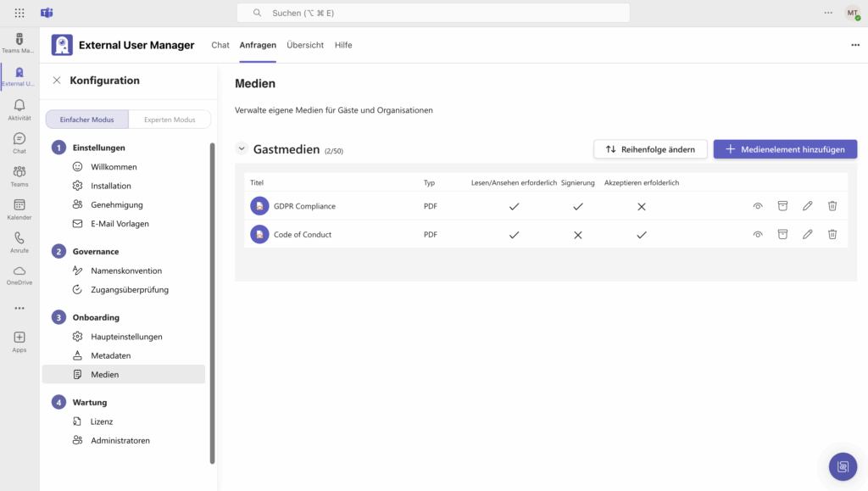Open the Teams app launcher grid
Viewport: 868px width, 491px height.
pos(19,13)
